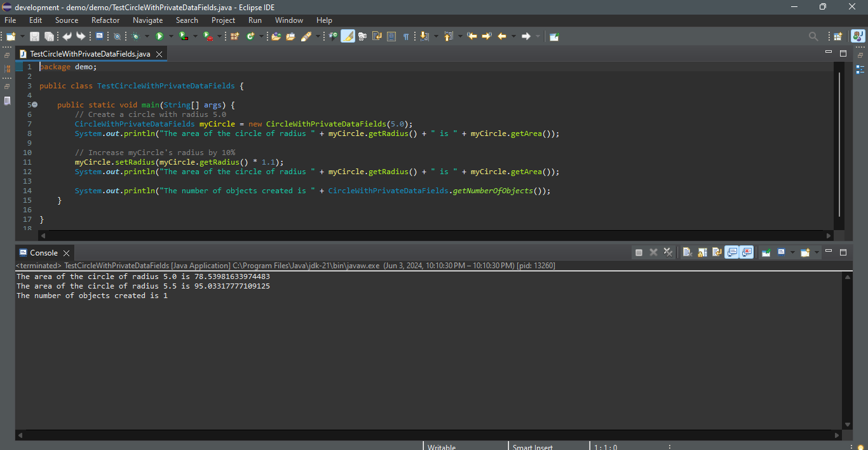
Task: Select the TestCircleWithPrivateDataFields.java editor tab
Action: click(90, 54)
